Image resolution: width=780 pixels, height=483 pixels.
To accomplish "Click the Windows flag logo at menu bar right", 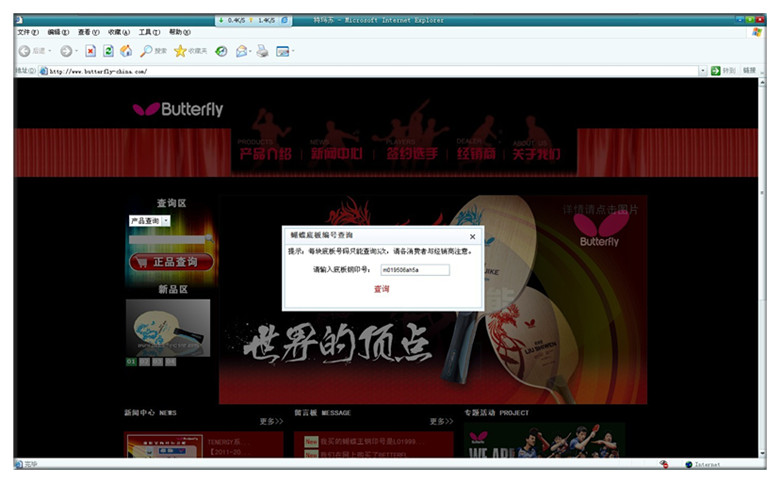I will (x=757, y=32).
